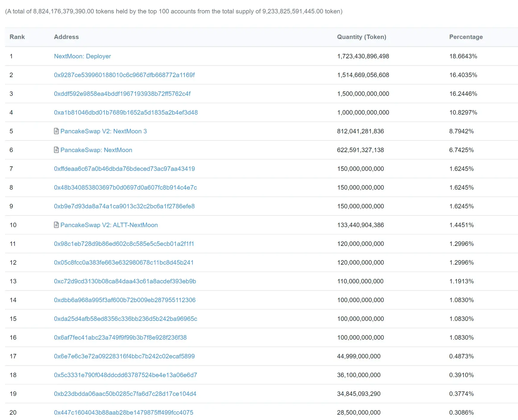Click the Percentage column header

466,37
